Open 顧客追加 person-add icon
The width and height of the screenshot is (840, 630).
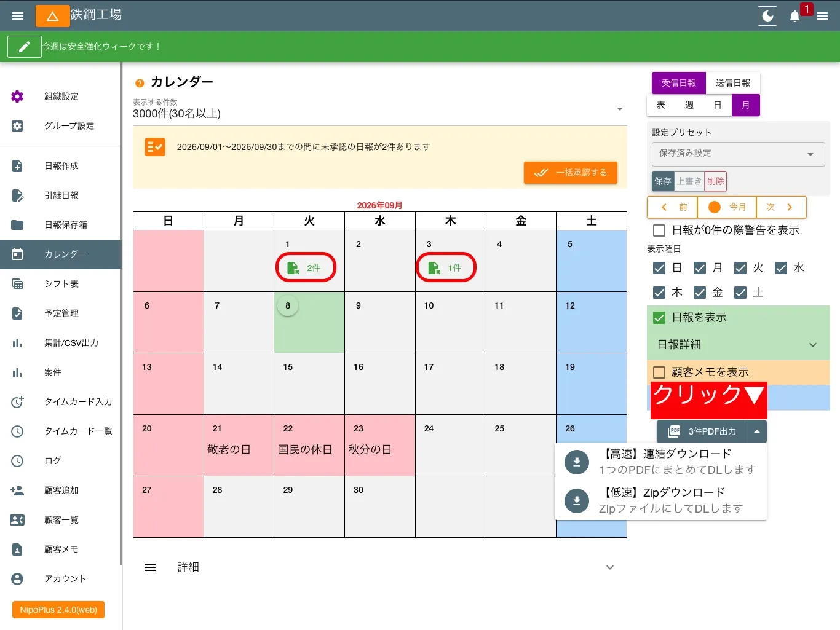pyautogui.click(x=17, y=490)
